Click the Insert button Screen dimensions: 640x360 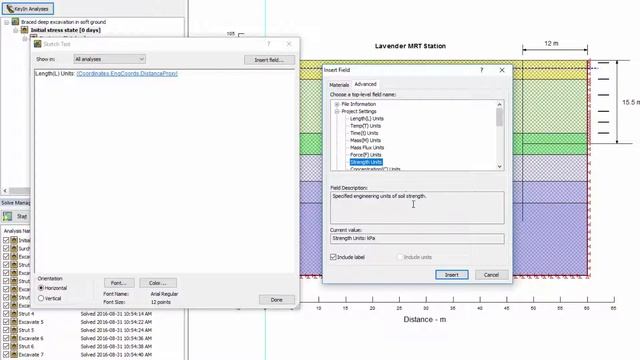point(451,275)
